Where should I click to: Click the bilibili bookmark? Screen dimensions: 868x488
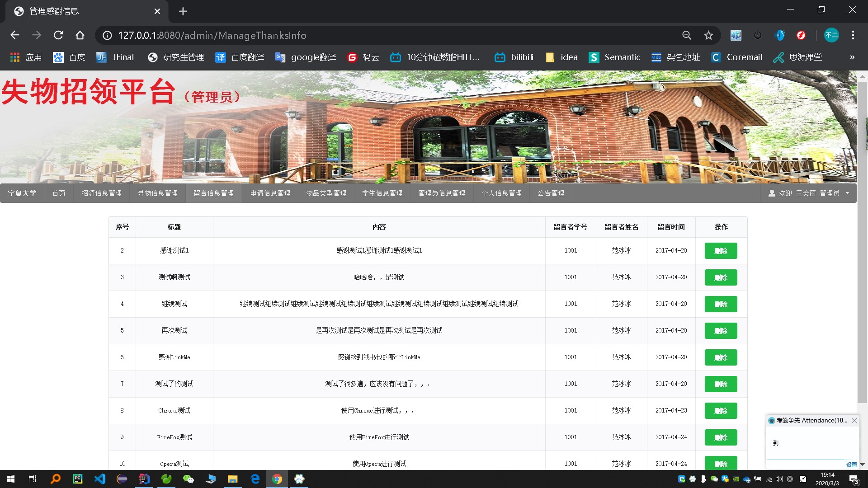[x=514, y=57]
